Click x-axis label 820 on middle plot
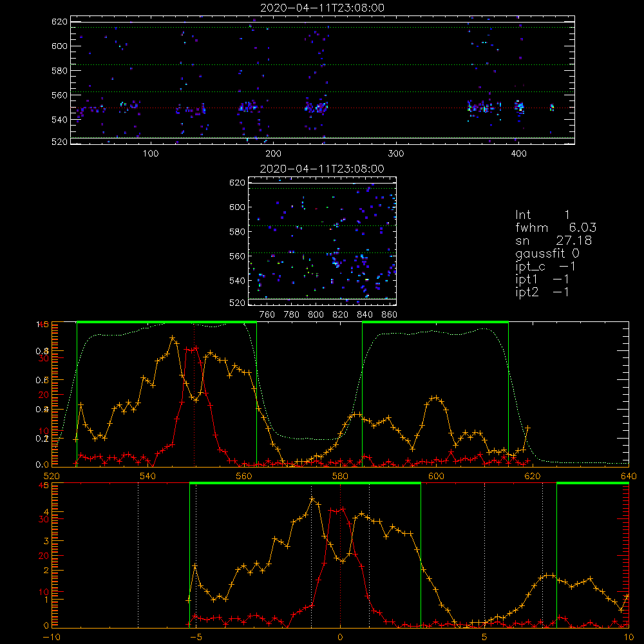This screenshot has height=644, width=644. click(x=341, y=315)
